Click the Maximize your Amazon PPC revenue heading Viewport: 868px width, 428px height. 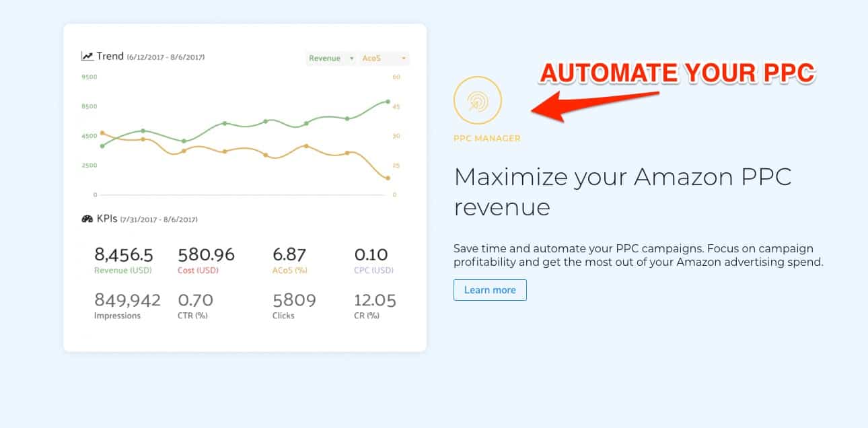click(x=623, y=192)
